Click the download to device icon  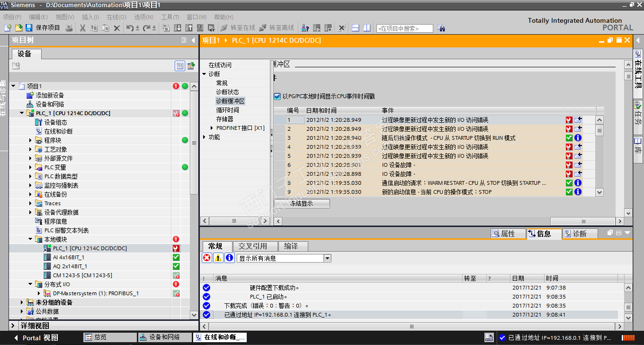(x=177, y=28)
